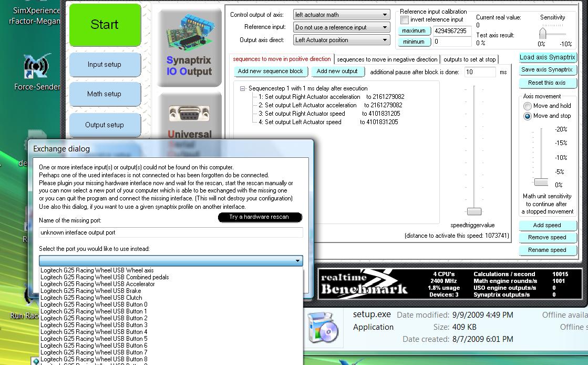Enable invert reference input checkbox
Screen dimensions: 588x365
click(405, 20)
